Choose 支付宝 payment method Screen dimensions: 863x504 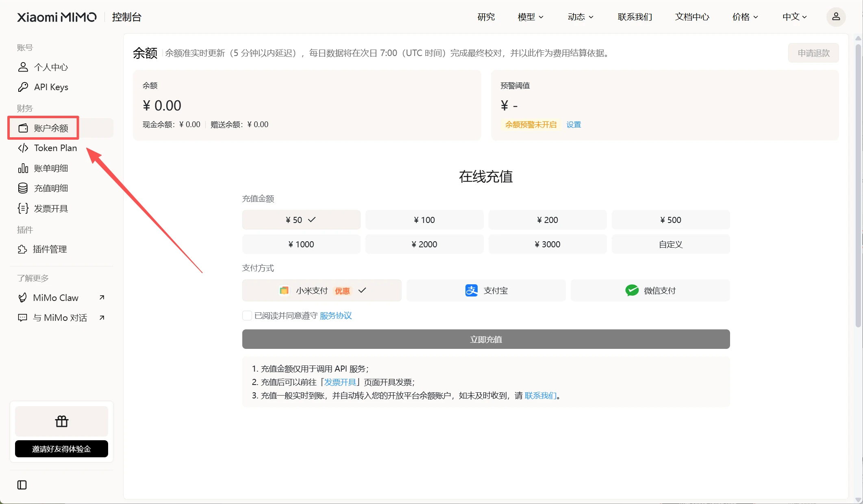pyautogui.click(x=486, y=290)
